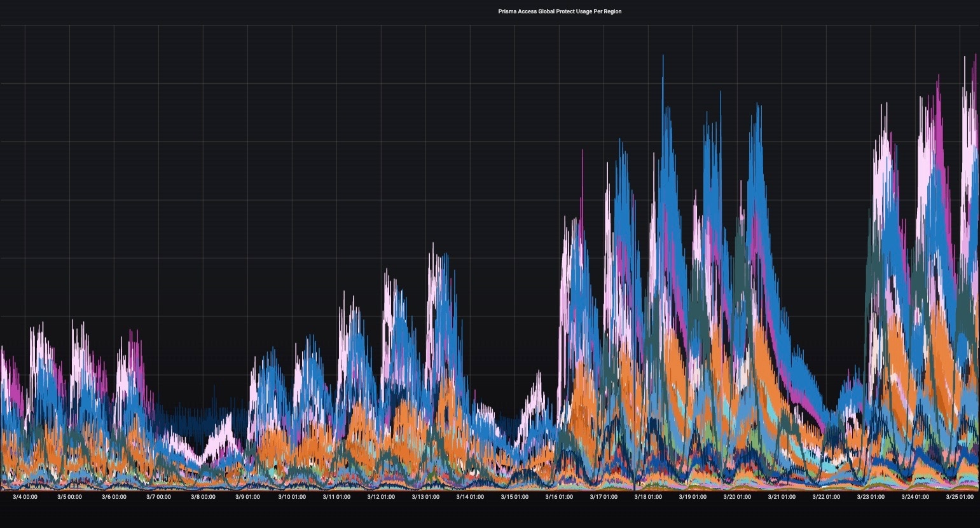Click the 3/15 01:00 time axis label
This screenshot has width=980, height=528.
coord(514,497)
